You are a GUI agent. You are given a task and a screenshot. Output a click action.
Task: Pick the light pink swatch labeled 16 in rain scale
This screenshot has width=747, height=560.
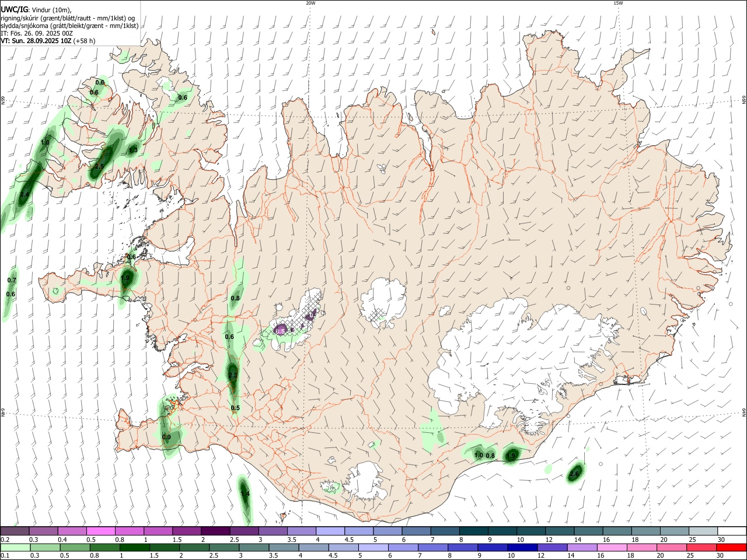coord(612,547)
